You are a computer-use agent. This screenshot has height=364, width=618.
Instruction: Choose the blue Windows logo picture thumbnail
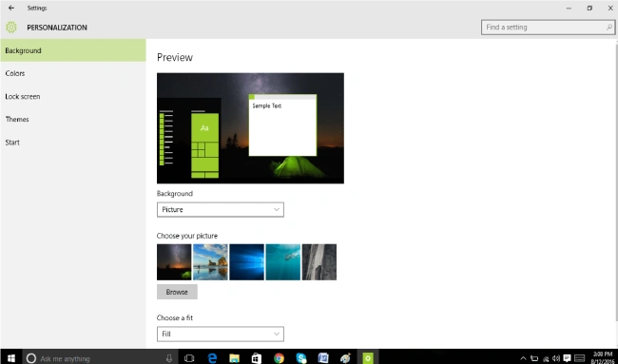click(x=246, y=262)
